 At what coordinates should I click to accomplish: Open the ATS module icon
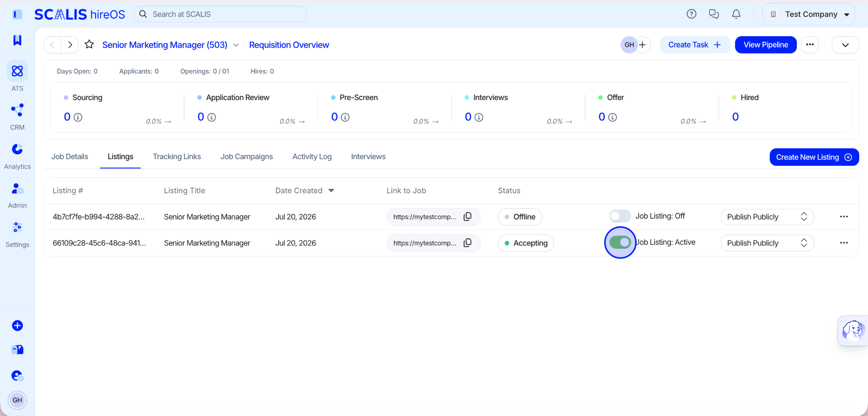coord(17,71)
